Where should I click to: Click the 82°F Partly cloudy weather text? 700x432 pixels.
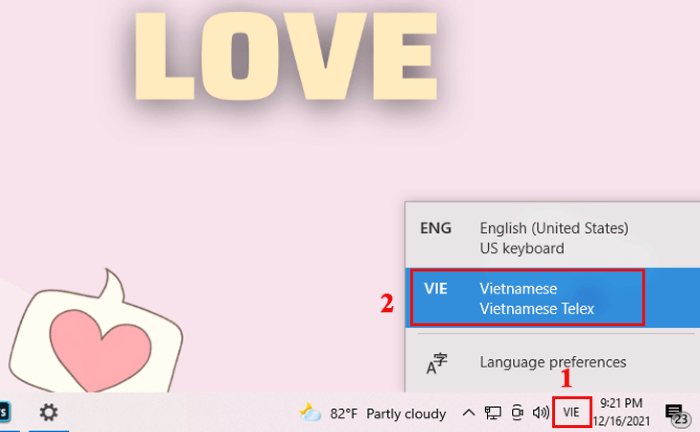pos(387,412)
